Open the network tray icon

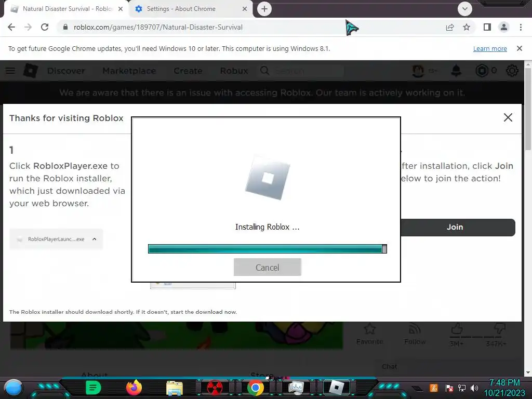462,388
